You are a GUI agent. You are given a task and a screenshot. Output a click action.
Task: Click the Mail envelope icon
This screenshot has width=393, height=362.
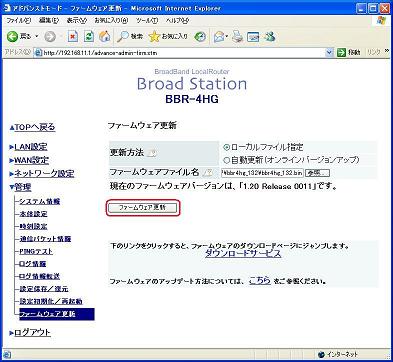tap(219, 37)
